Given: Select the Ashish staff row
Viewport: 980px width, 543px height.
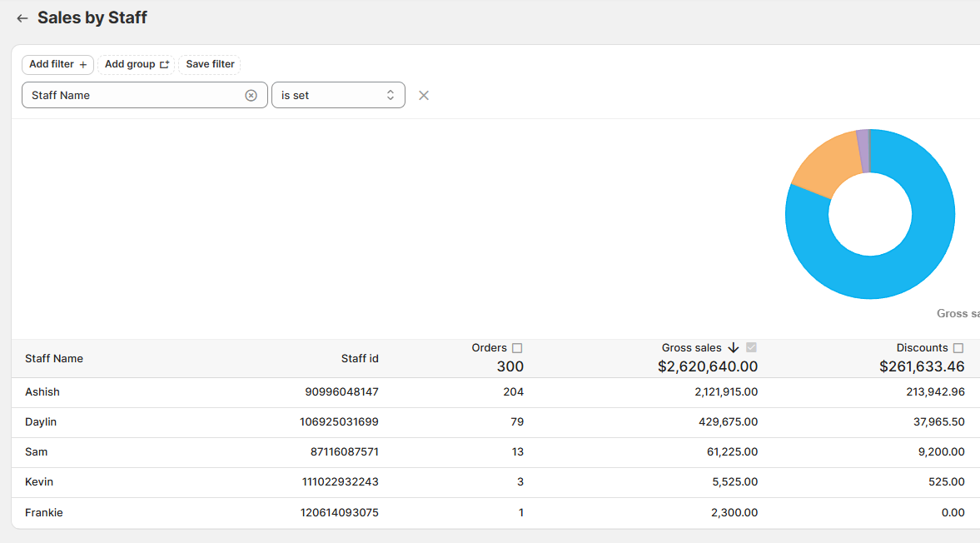Looking at the screenshot, I should [42, 392].
